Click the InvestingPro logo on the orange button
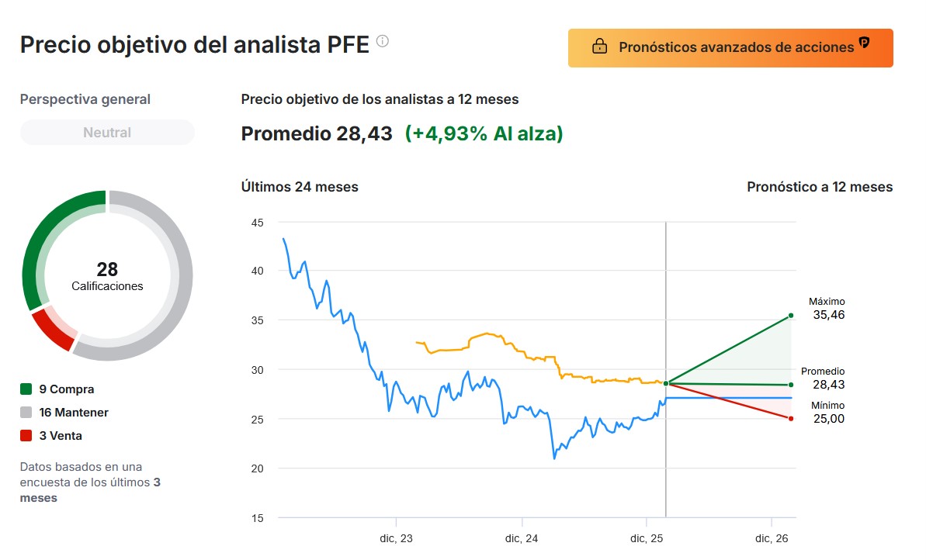This screenshot has width=926, height=560. click(864, 43)
